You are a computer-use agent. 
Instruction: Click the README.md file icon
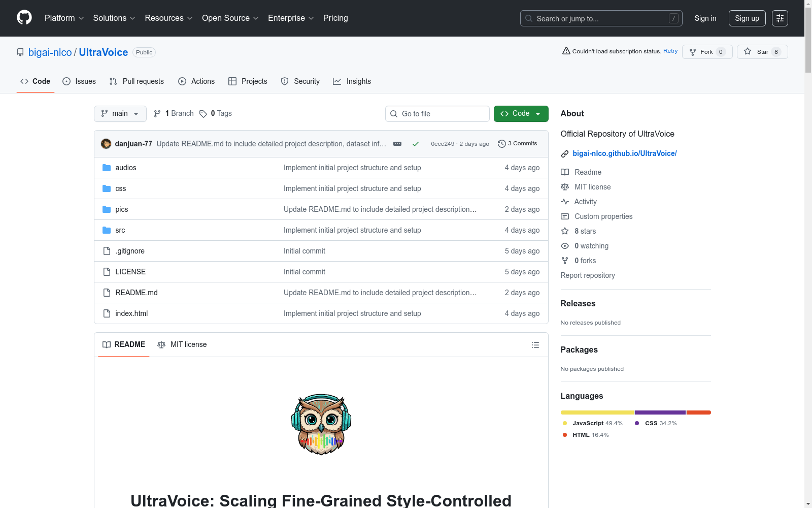pos(107,293)
